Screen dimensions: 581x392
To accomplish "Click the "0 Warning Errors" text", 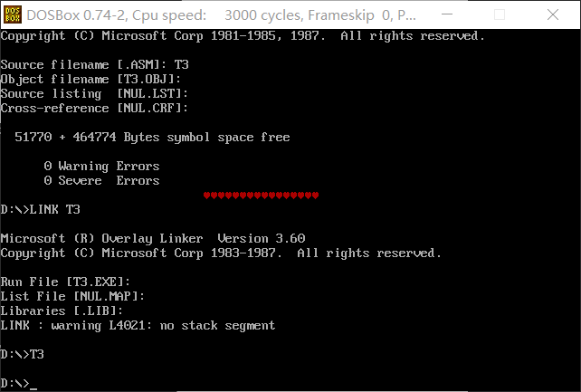I will (101, 167).
